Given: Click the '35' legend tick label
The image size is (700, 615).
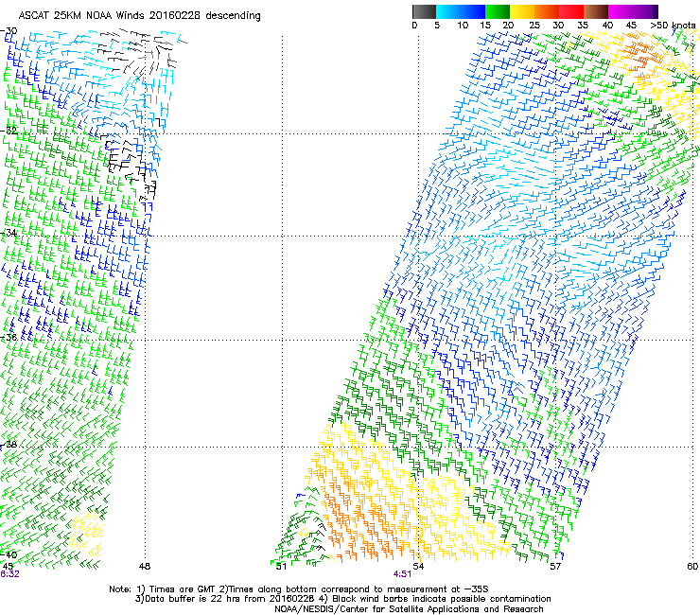Looking at the screenshot, I should point(583,26).
